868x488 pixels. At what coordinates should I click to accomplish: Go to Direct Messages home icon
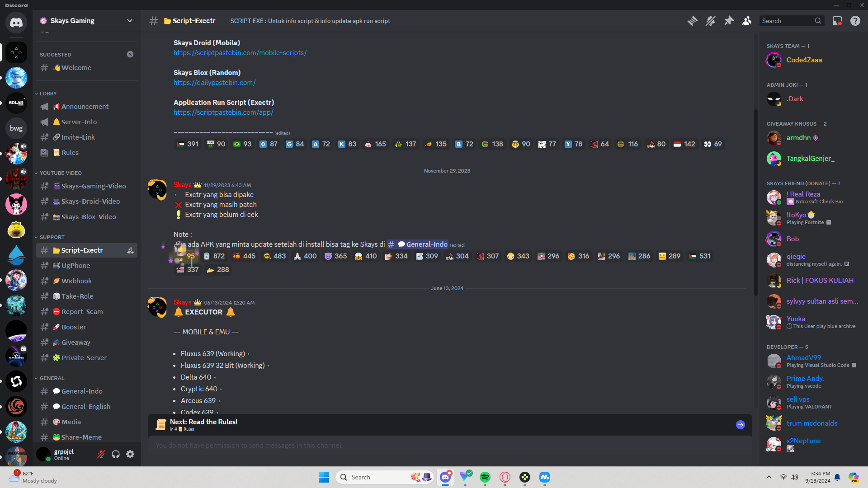pyautogui.click(x=16, y=23)
